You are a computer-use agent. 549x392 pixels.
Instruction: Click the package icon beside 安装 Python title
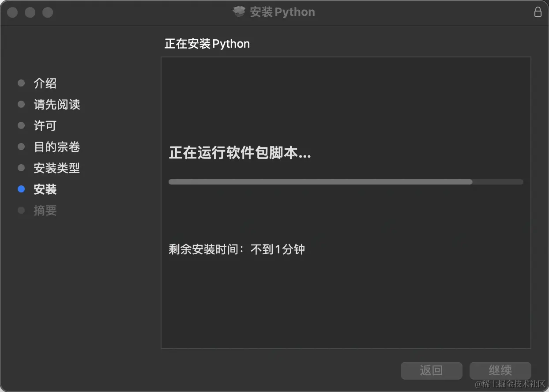239,12
